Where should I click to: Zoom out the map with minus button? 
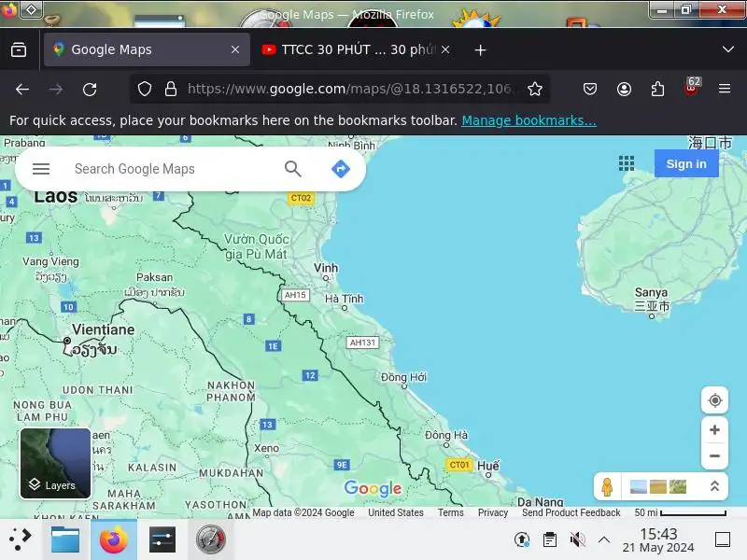coord(714,455)
